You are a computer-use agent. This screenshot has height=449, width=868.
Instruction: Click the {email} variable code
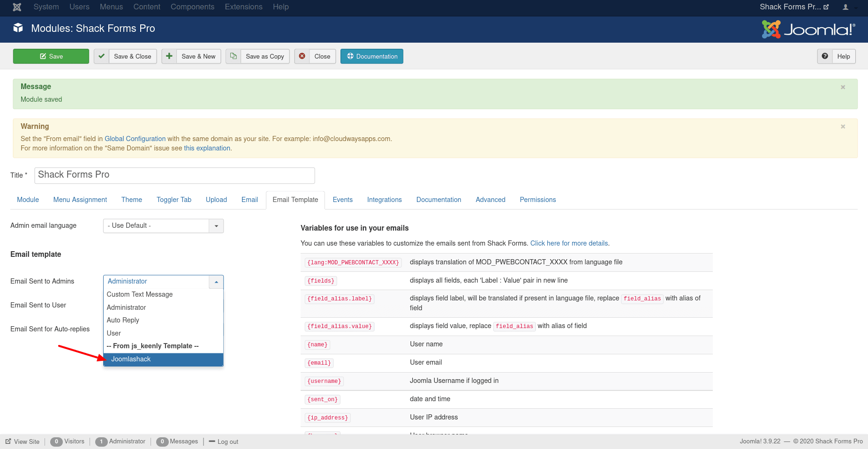(319, 363)
